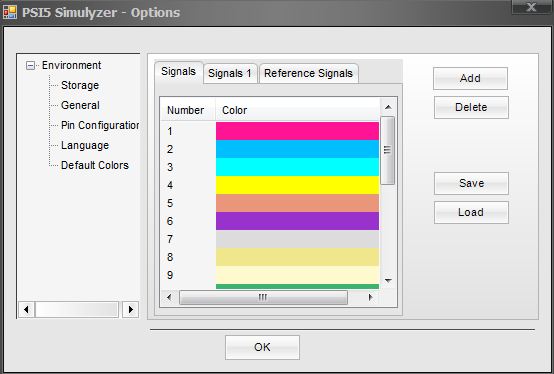The image size is (554, 374).
Task: Click the Delete button
Action: [x=471, y=107]
